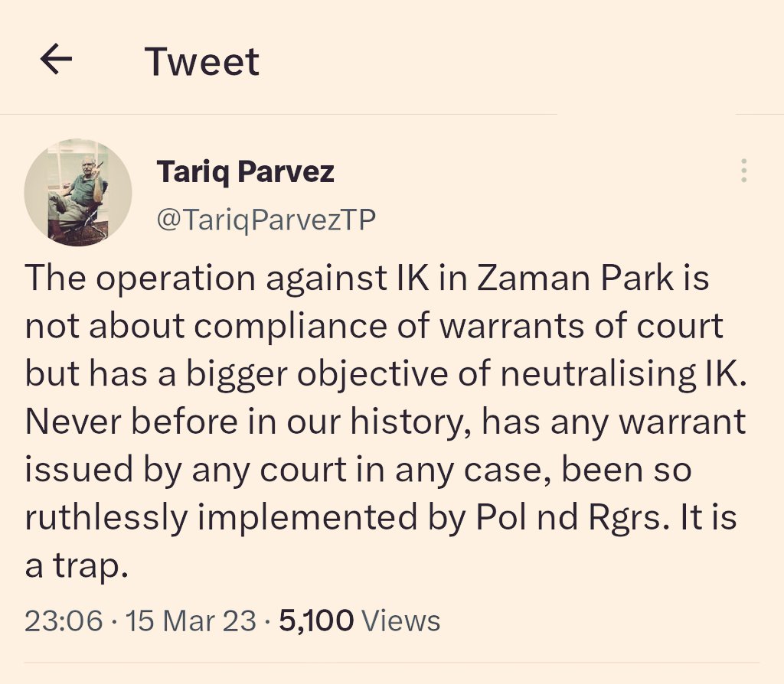Open Tariq Parvez's profile picture

coord(78,193)
